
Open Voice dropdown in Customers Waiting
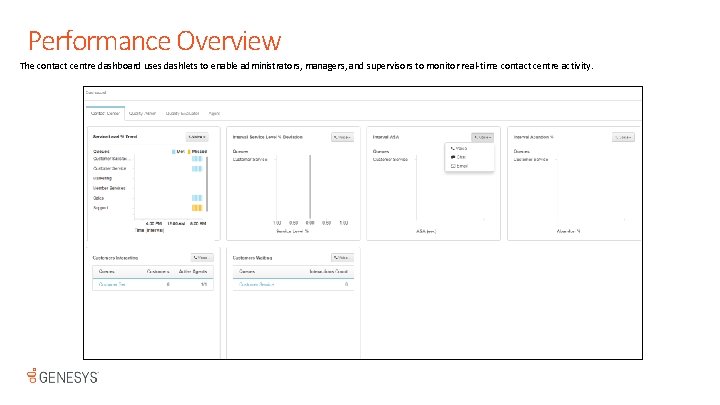[x=343, y=258]
